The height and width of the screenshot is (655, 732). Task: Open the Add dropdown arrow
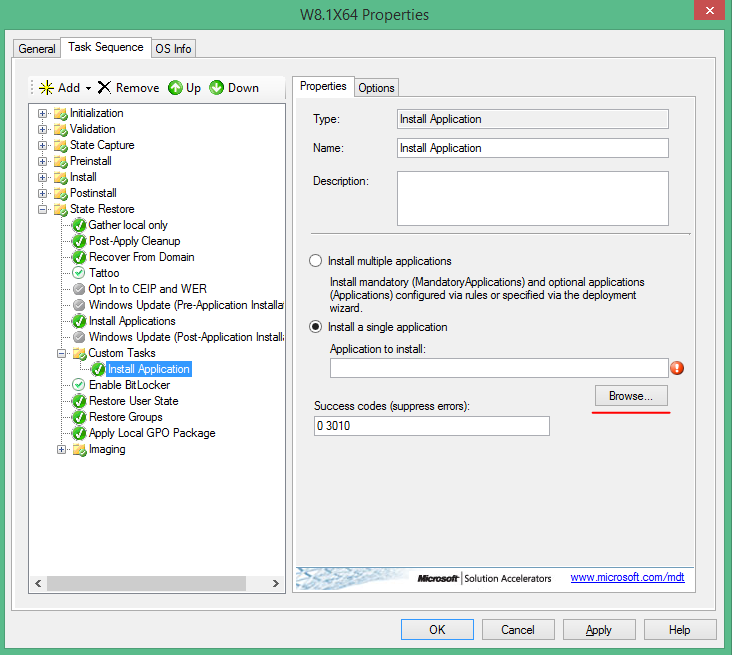click(88, 89)
